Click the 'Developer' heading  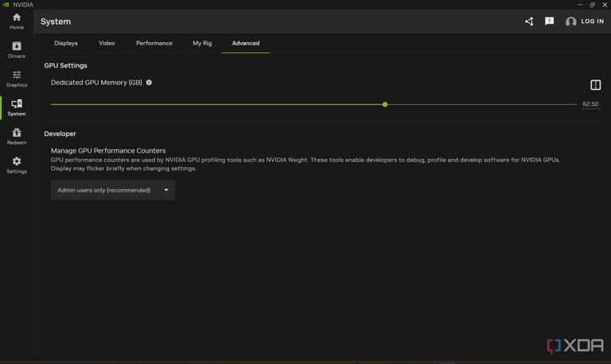[x=60, y=134]
